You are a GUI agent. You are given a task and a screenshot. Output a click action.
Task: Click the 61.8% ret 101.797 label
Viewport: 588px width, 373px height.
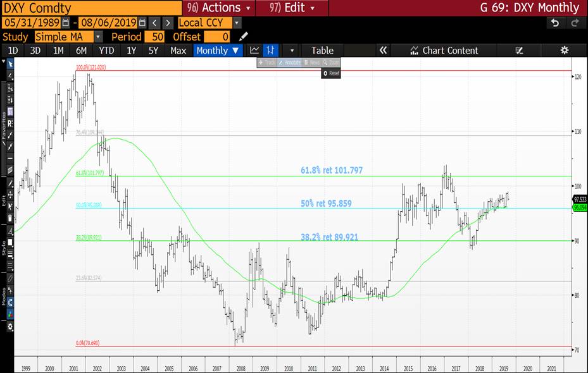[332, 170]
